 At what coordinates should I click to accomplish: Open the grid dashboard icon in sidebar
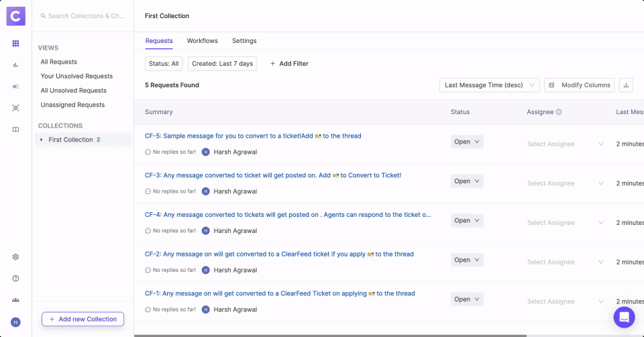[15, 44]
